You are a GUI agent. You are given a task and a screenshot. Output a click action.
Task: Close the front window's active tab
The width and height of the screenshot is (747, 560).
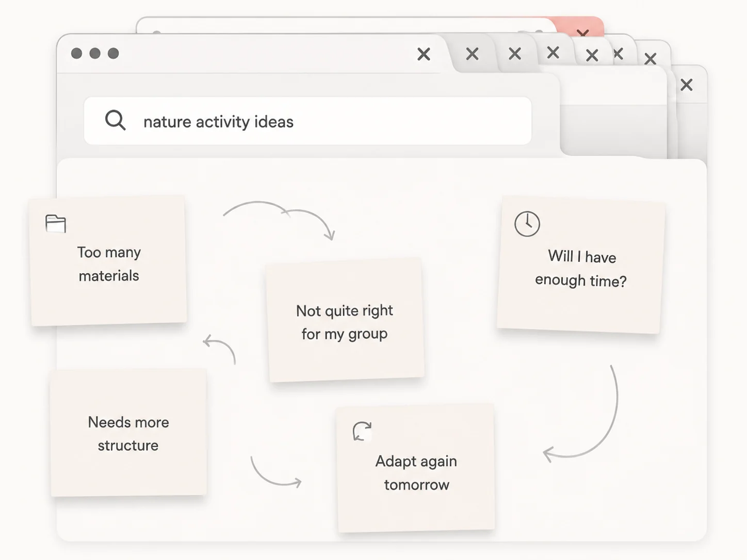click(424, 54)
